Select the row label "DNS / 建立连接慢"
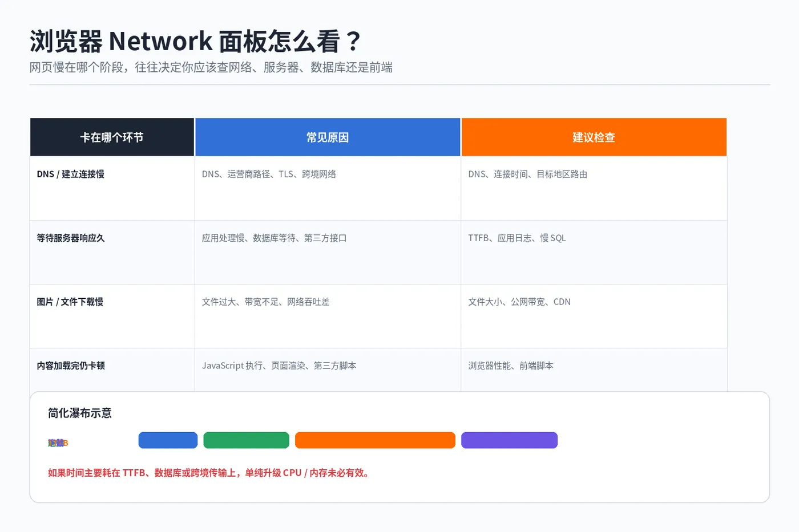This screenshot has width=799, height=532. (71, 174)
